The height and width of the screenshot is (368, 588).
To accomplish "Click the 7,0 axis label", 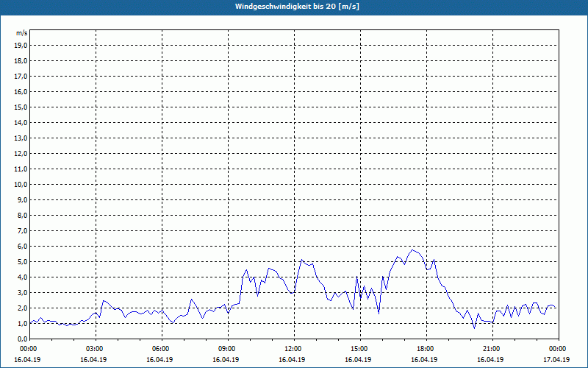I will click(x=23, y=230).
